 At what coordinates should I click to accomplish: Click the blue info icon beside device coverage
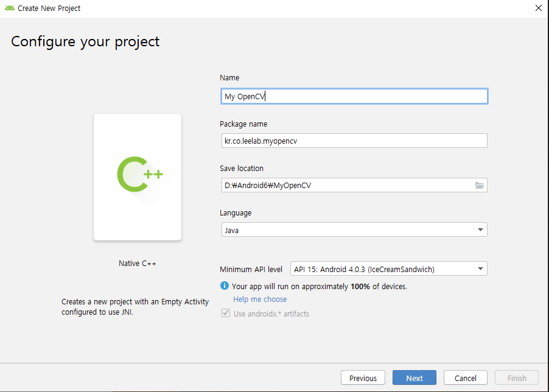225,285
